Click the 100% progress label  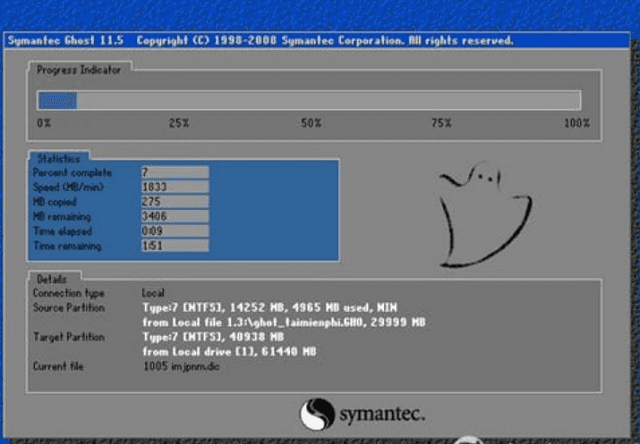(x=577, y=123)
